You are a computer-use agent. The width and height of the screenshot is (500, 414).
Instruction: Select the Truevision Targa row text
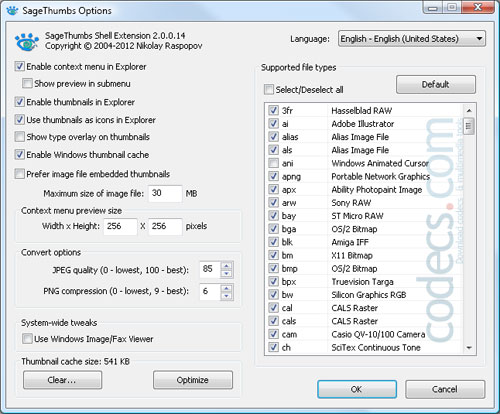[x=362, y=282]
